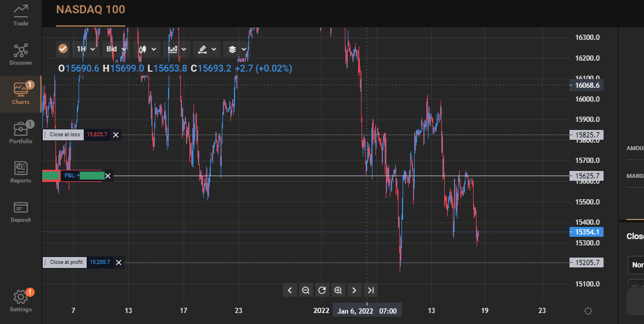The image size is (644, 324).
Task: Open the Bid price type dropdown
Action: click(116, 49)
